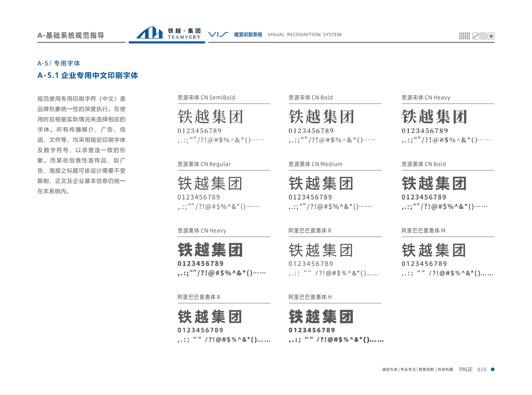Click digits 0123456789 under 思源宋体 CN SemiBold

pos(199,131)
